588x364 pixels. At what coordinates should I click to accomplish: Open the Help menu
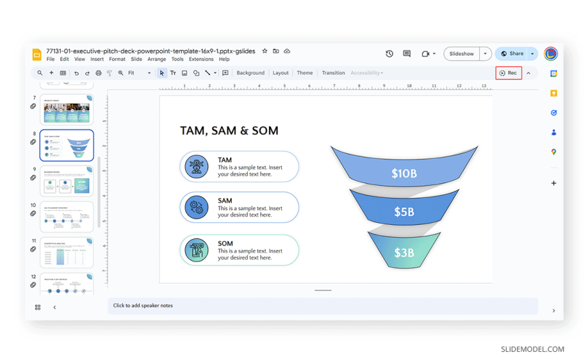224,59
